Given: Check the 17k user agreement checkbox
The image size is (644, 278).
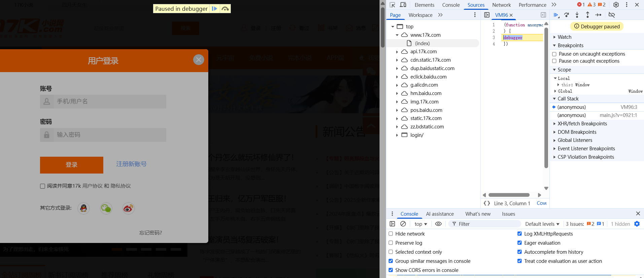Looking at the screenshot, I should [42, 186].
